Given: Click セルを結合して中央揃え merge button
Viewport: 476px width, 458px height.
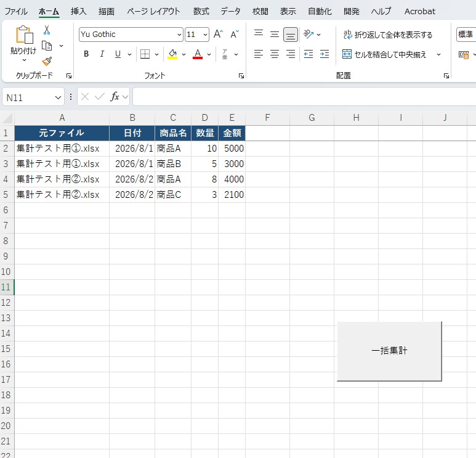Looking at the screenshot, I should pos(384,54).
